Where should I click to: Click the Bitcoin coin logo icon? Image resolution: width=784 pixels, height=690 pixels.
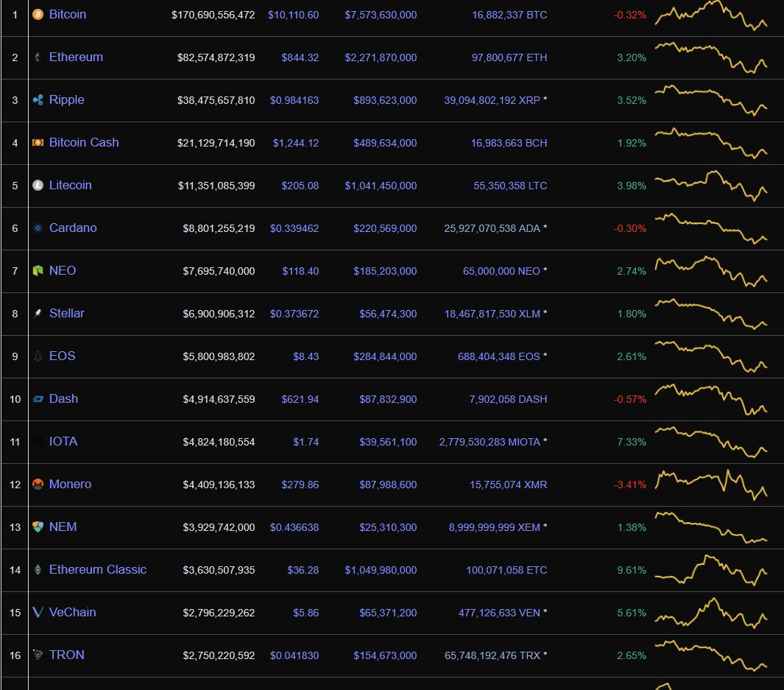point(38,15)
